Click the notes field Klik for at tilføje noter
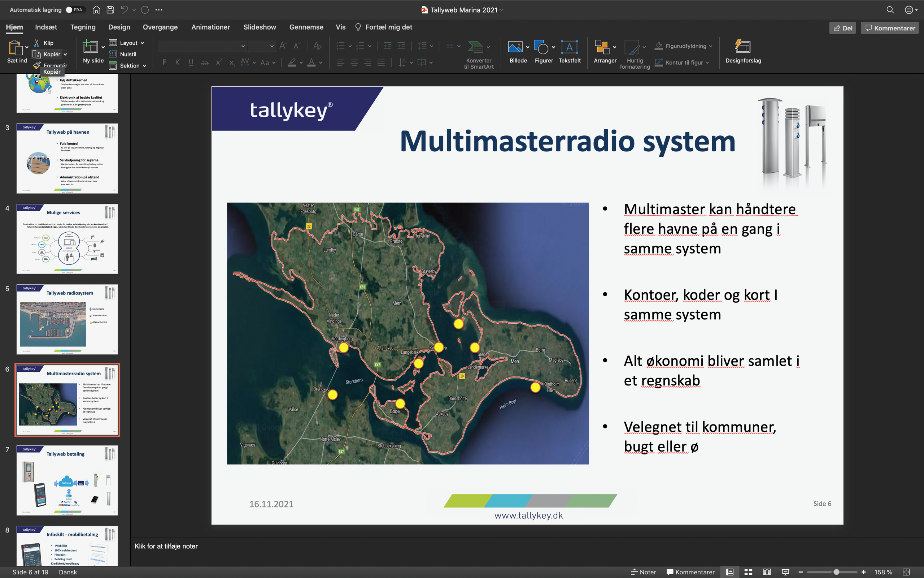This screenshot has width=924, height=578. click(x=166, y=546)
